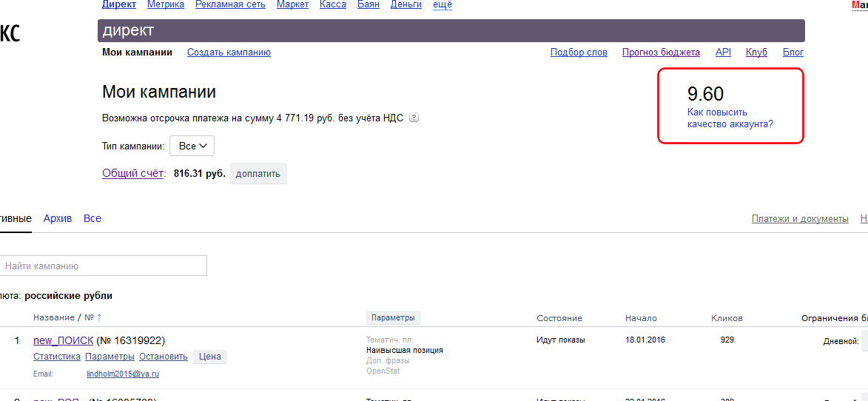This screenshot has height=401, width=868.
Task: Select the Мои кампании menu item
Action: point(138,53)
